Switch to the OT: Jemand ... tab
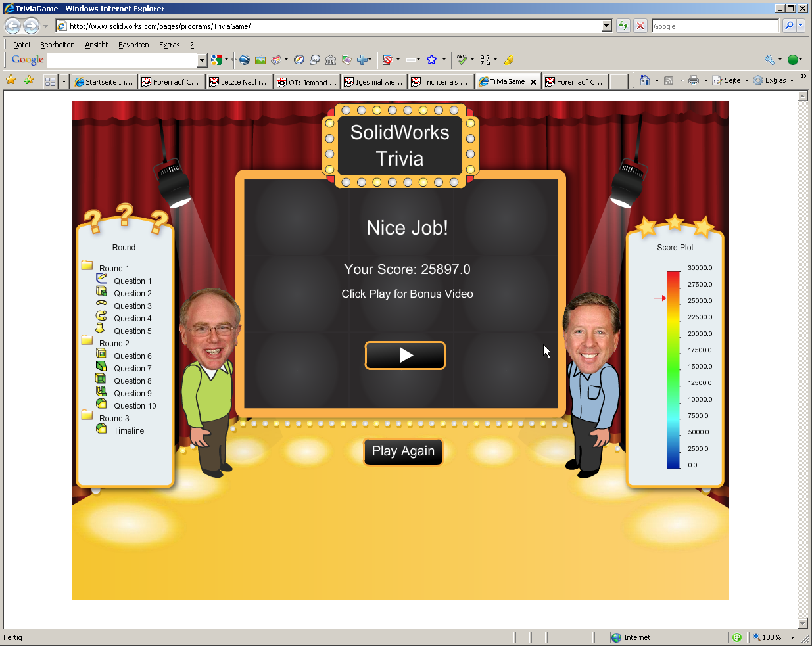 pos(307,81)
